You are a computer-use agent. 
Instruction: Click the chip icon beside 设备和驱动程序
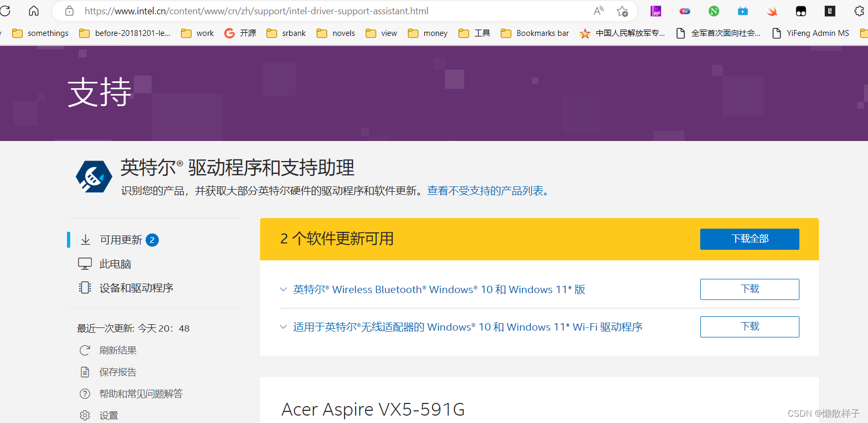(x=85, y=287)
